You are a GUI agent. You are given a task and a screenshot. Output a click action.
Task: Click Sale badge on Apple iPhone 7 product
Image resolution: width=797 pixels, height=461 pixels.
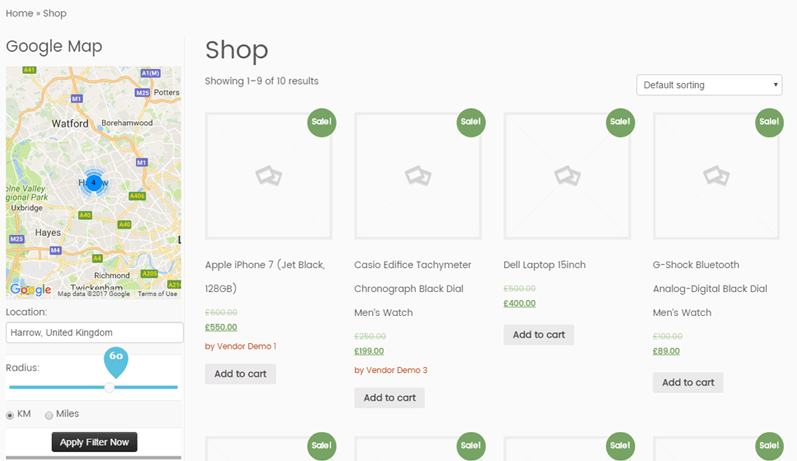322,122
